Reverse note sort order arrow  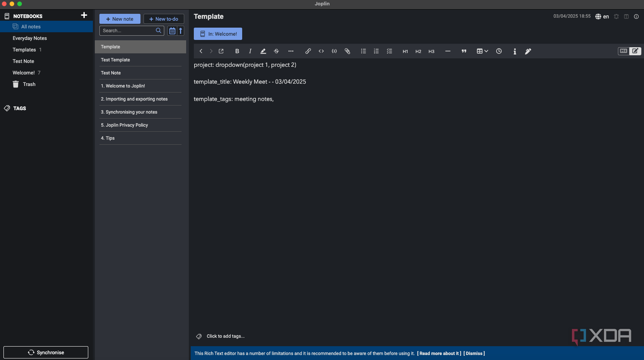(x=181, y=31)
